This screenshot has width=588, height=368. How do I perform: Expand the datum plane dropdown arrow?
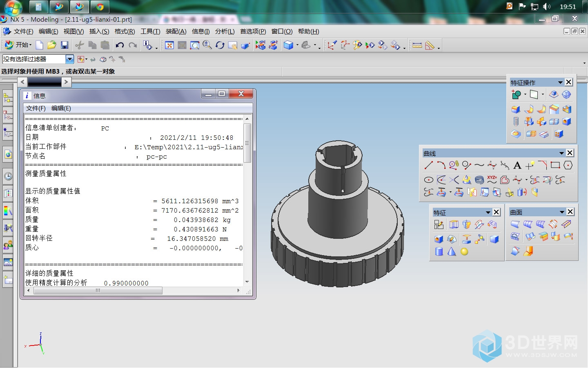click(543, 94)
